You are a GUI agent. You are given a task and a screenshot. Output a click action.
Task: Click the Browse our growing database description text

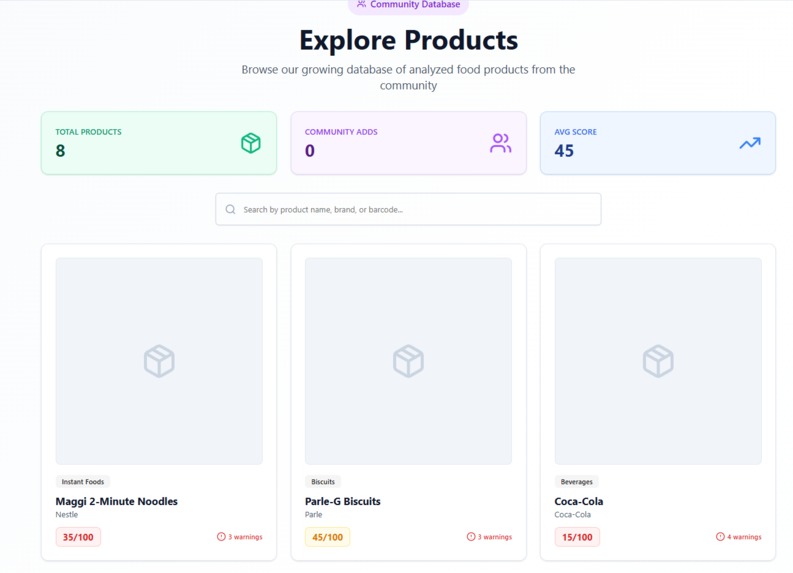click(408, 77)
